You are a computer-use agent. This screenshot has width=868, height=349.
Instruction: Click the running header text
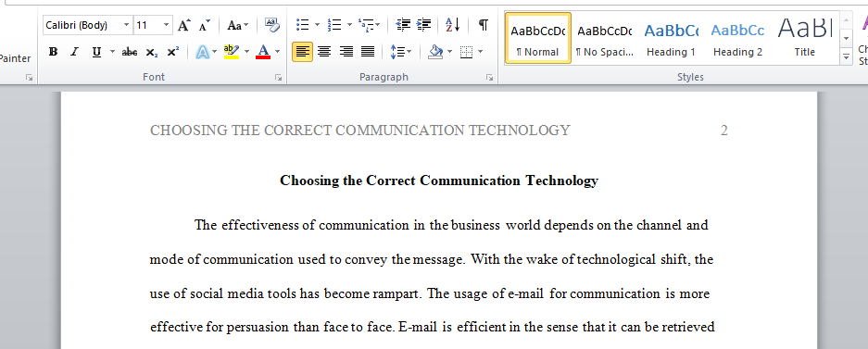[359, 131]
